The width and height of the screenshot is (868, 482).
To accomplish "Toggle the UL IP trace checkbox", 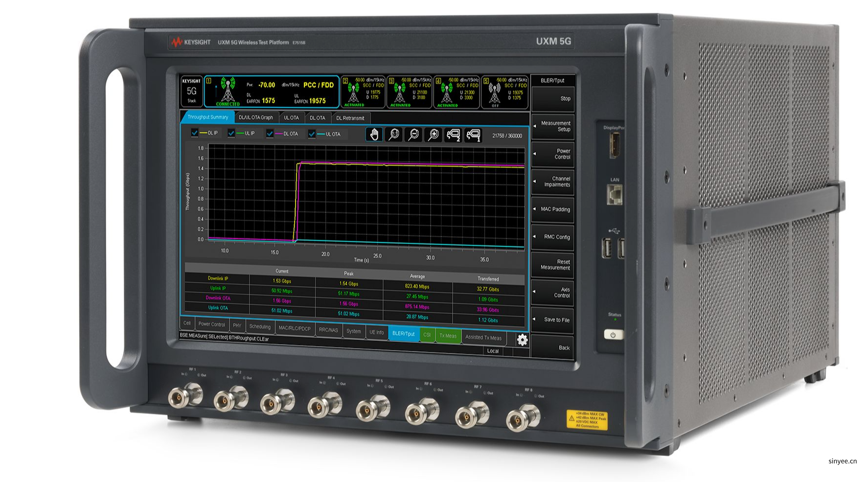I will [231, 133].
